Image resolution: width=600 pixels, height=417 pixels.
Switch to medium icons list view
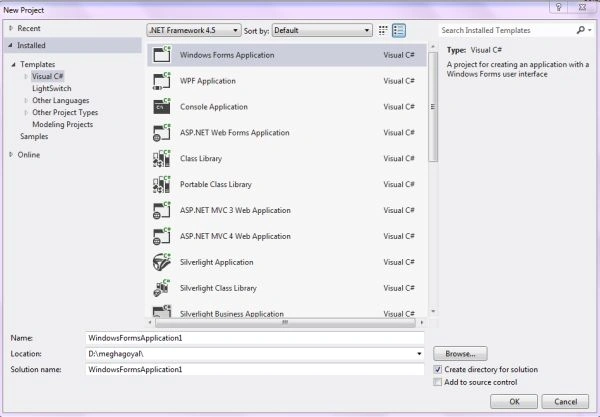399,30
